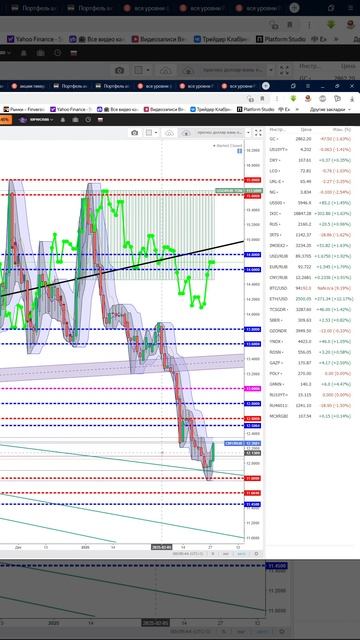Sort watchlist by Цена column header

pos(307,129)
